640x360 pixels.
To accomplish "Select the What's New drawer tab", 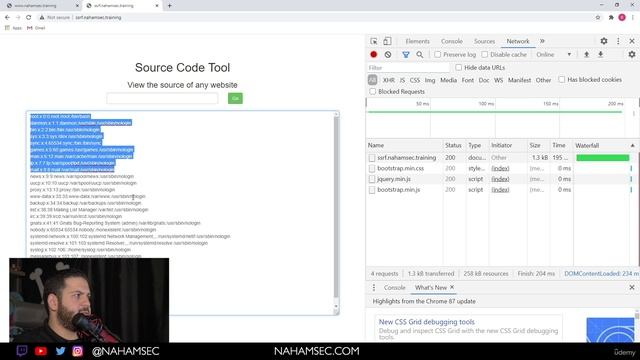I will pos(431,287).
